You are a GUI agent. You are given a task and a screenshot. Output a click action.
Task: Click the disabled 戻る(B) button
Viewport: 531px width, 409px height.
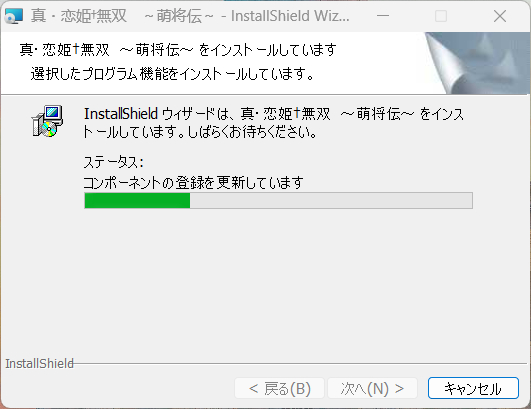click(x=279, y=388)
